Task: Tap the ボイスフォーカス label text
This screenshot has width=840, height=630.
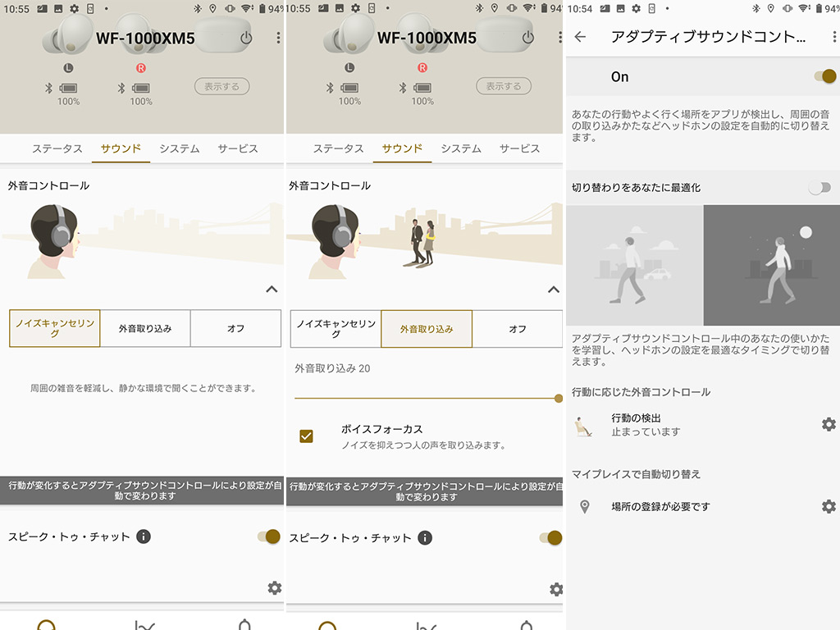Action: tap(382, 429)
